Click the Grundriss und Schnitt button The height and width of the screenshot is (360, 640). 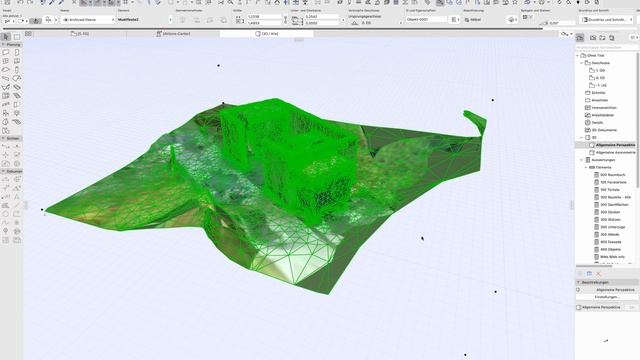(607, 20)
